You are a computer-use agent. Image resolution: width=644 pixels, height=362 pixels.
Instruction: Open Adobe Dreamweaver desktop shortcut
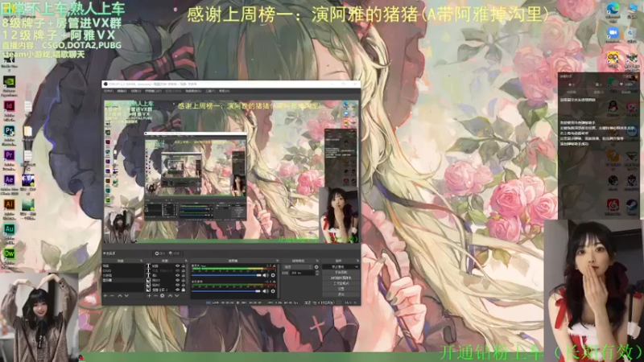9,254
